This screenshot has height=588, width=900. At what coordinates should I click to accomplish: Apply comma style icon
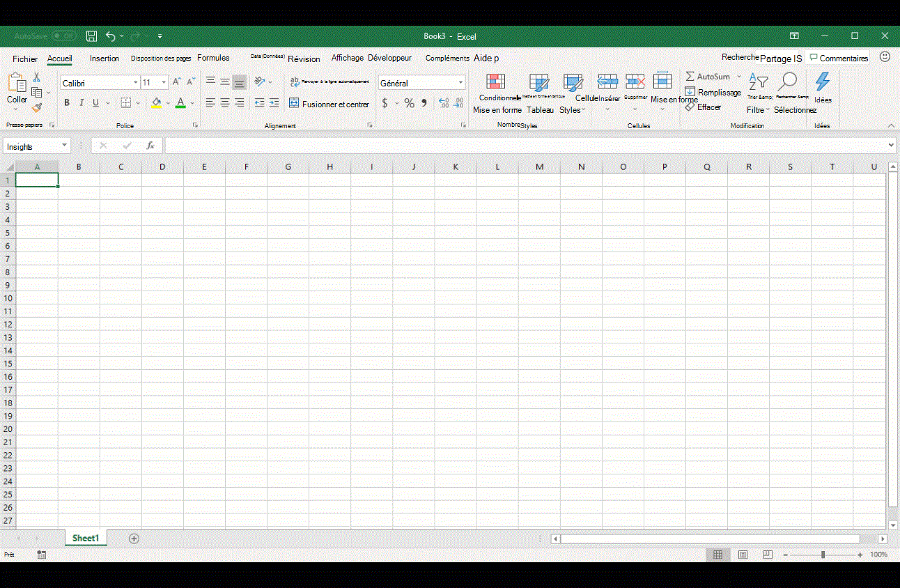pyautogui.click(x=424, y=103)
